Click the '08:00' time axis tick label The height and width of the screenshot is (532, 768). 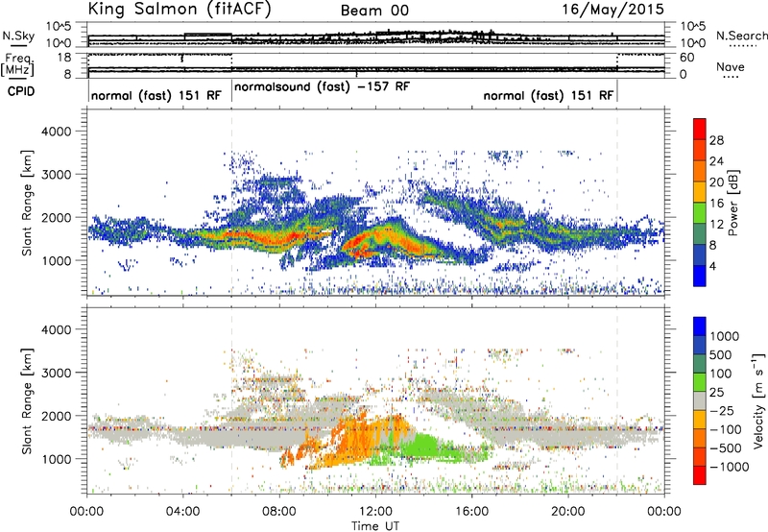(x=279, y=512)
